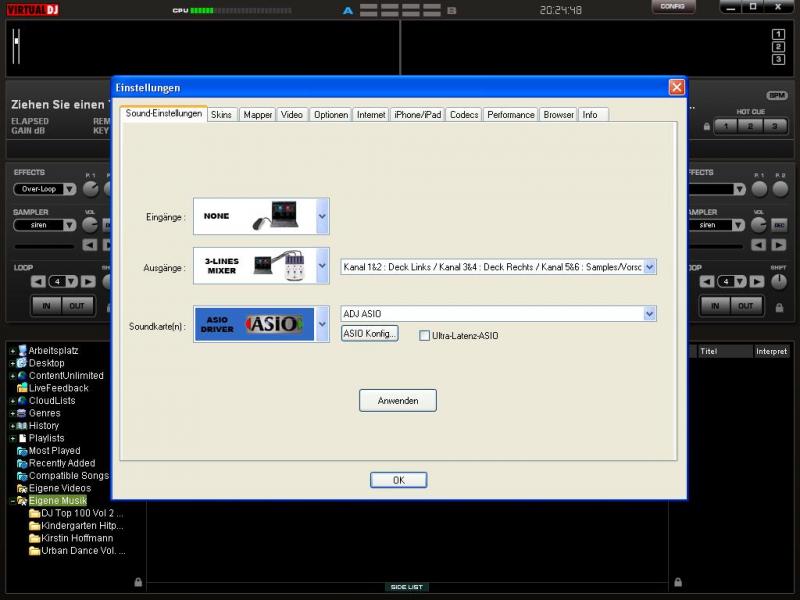Image resolution: width=800 pixels, height=600 pixels.
Task: Open the left siren sampler dropdown
Action: point(70,225)
